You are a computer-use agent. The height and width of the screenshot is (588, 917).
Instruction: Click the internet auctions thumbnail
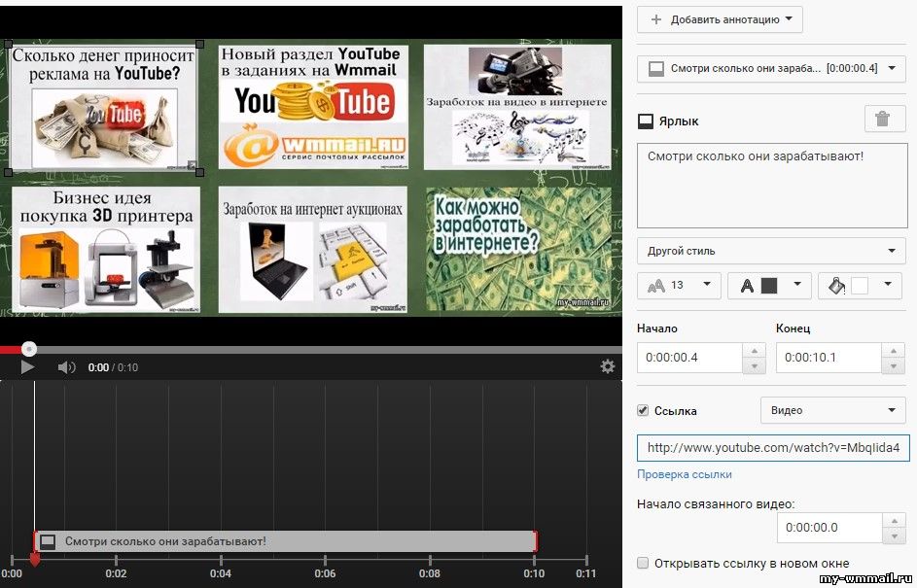(312, 250)
